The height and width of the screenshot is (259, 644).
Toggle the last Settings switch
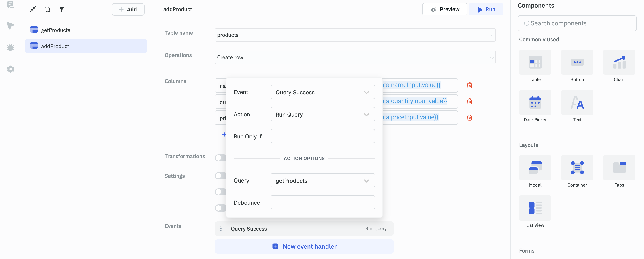click(220, 208)
